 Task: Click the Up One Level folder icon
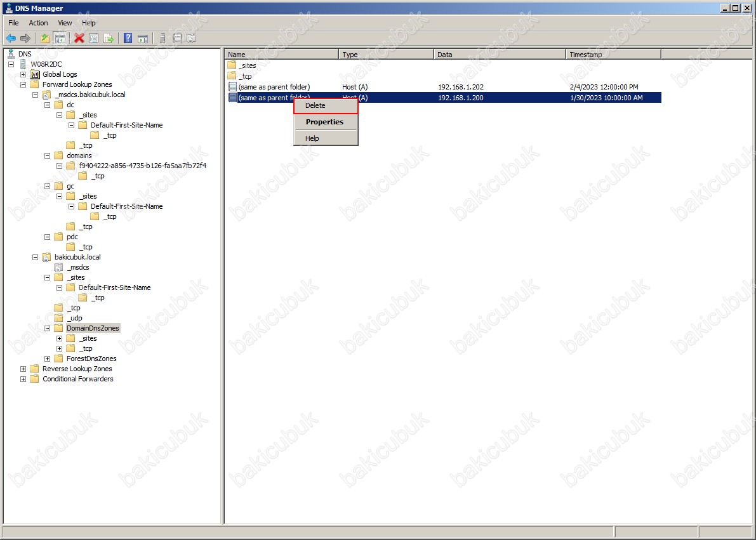coord(45,39)
